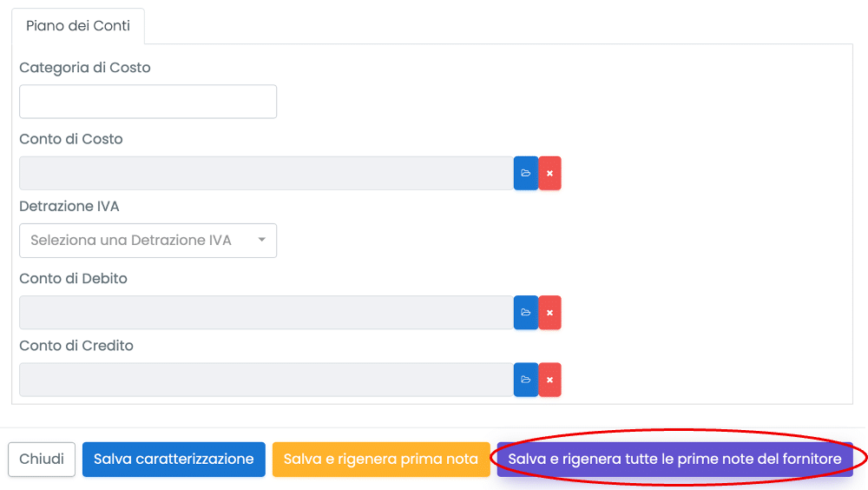The width and height of the screenshot is (868, 490).
Task: Clear the Conto di Costo field
Action: coord(549,174)
